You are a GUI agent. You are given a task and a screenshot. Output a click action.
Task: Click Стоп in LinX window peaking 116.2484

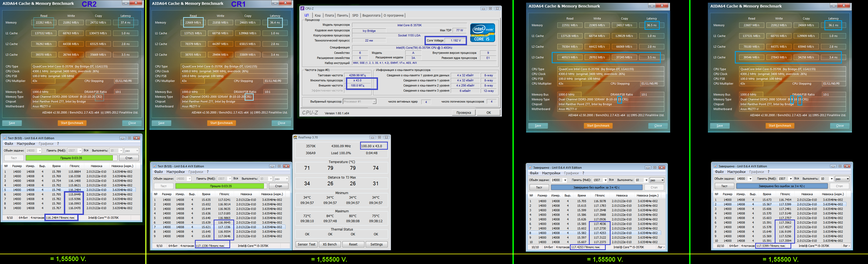point(129,158)
